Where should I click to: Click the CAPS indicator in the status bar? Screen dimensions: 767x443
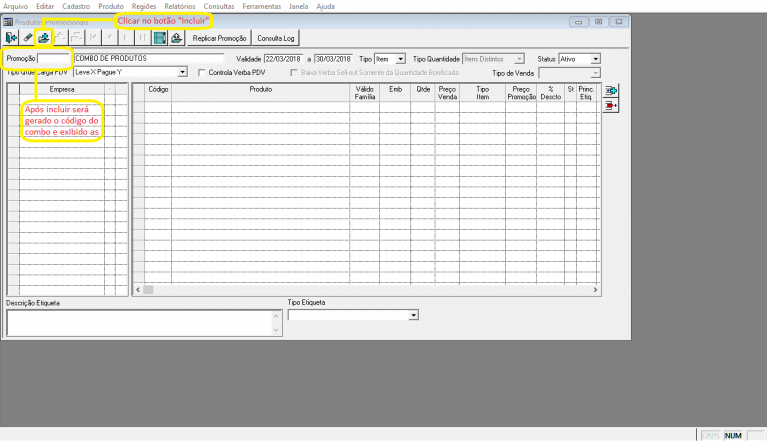(x=710, y=436)
